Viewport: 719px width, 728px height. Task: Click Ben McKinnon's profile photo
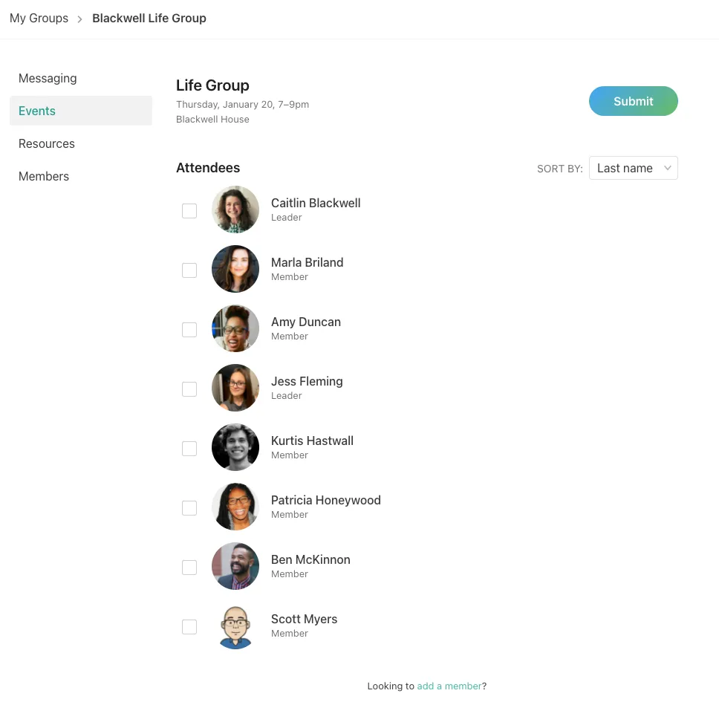point(235,566)
